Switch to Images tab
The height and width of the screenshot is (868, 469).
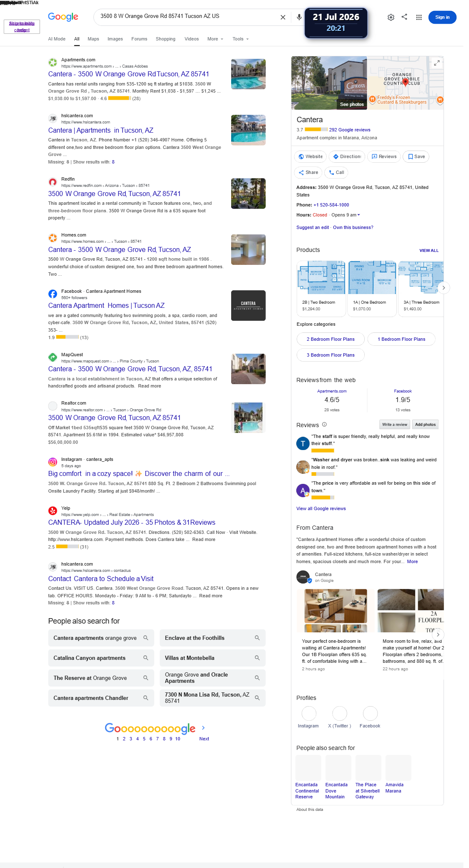click(x=115, y=39)
